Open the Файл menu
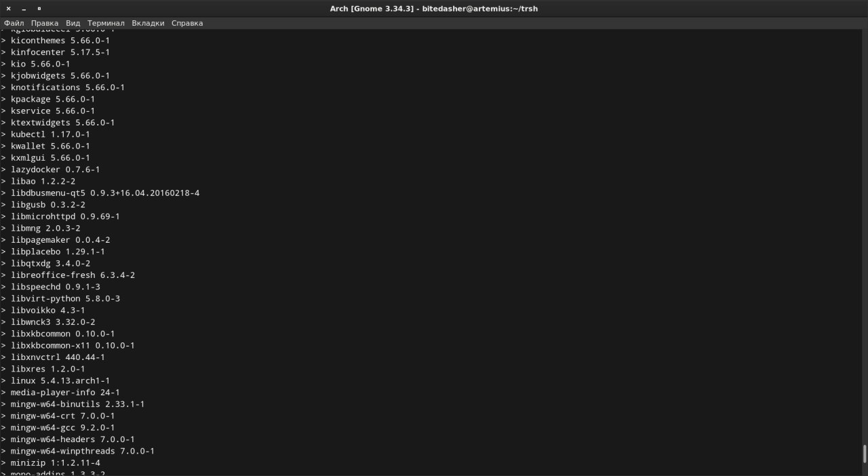The height and width of the screenshot is (476, 868). pyautogui.click(x=14, y=23)
